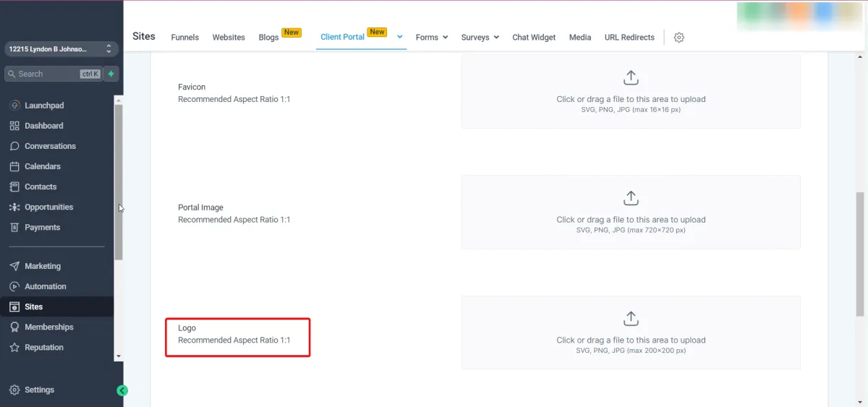Click the Logo file upload area
This screenshot has width=868, height=407.
[x=631, y=333]
